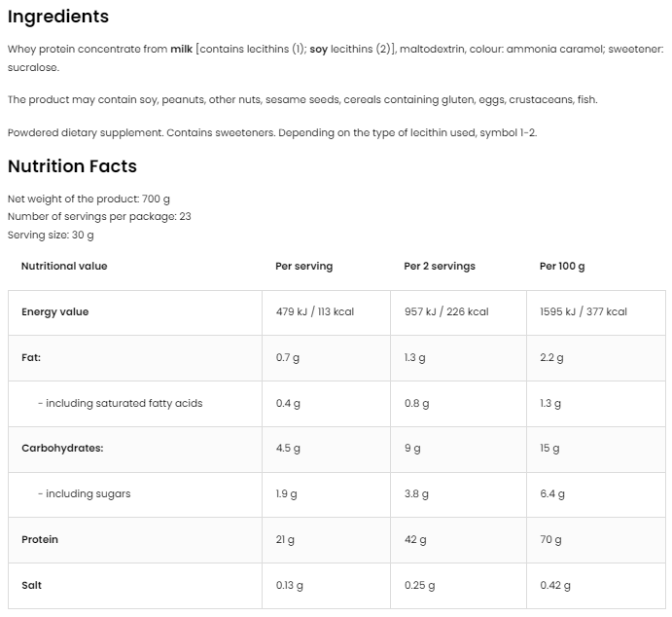Click the Carbohydrates row label
Screen dimensions: 672x617
click(x=62, y=449)
